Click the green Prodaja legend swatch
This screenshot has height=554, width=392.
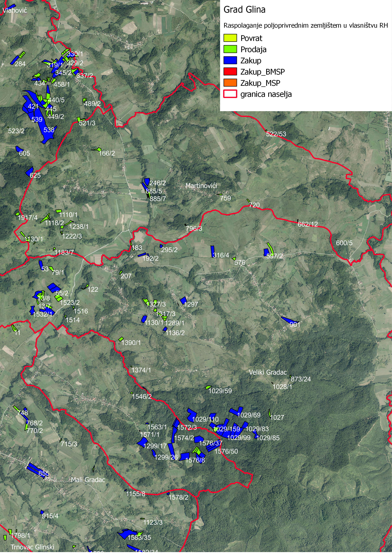click(230, 49)
